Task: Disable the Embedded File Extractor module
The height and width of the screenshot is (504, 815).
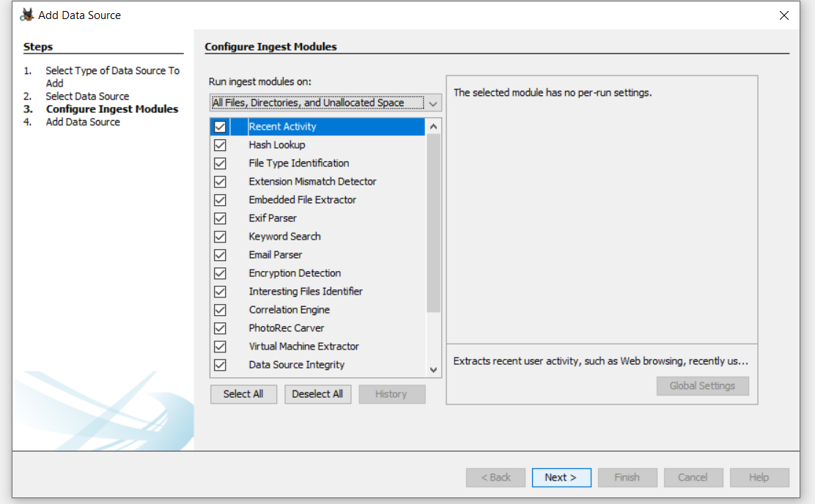Action: point(220,199)
